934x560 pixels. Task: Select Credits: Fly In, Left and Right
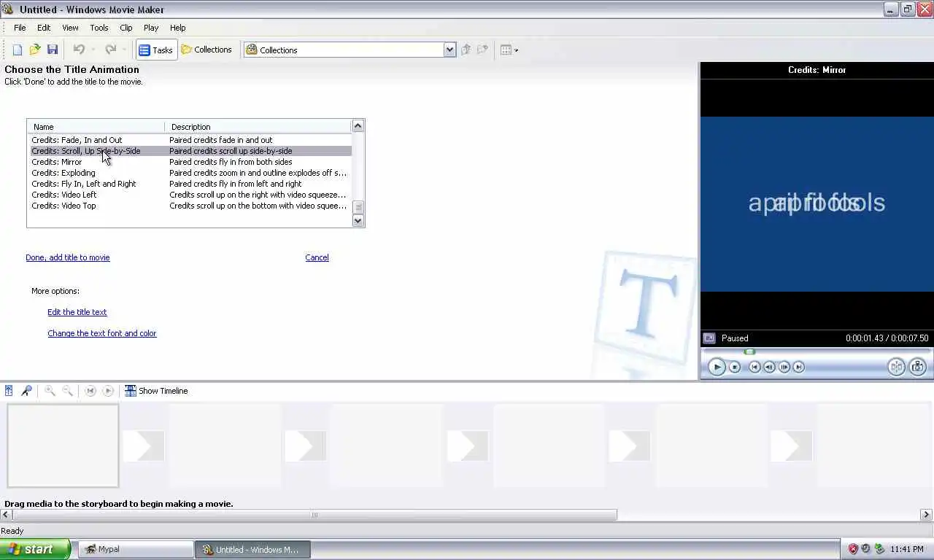pyautogui.click(x=190, y=184)
